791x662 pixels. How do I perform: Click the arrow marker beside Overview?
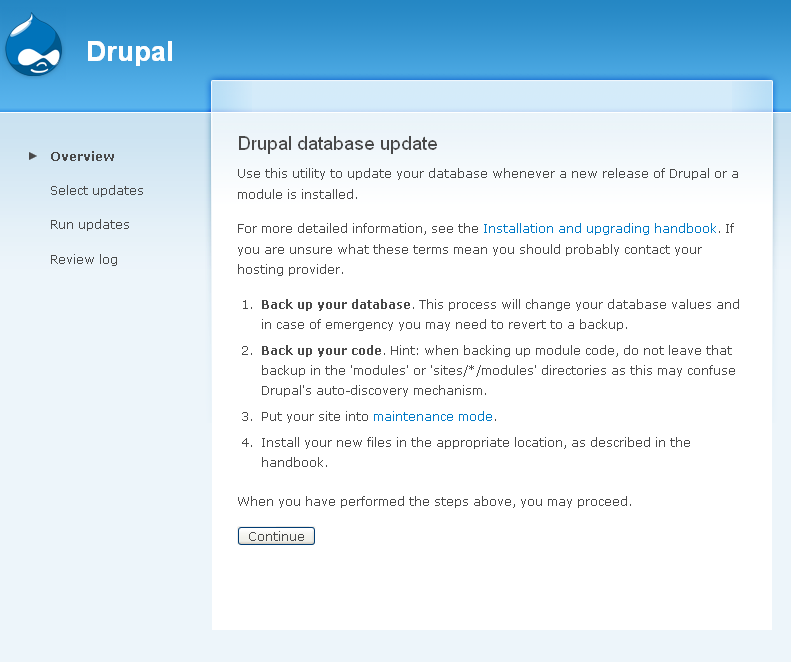pyautogui.click(x=33, y=156)
